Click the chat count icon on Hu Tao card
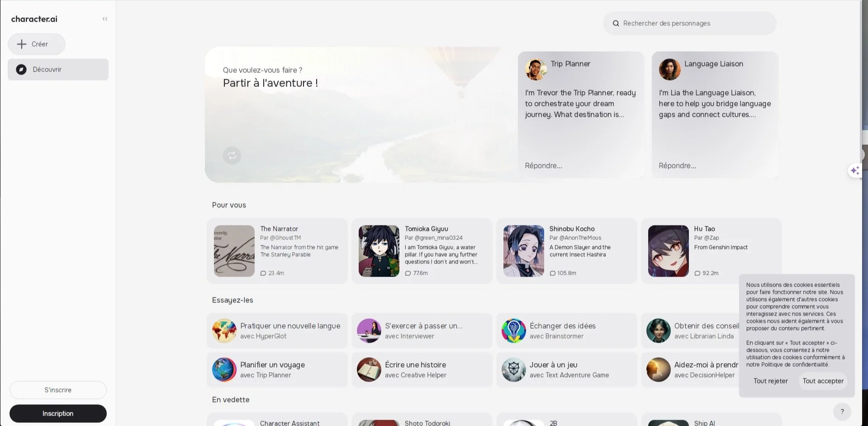Viewport: 868px width, 426px height. click(x=697, y=273)
